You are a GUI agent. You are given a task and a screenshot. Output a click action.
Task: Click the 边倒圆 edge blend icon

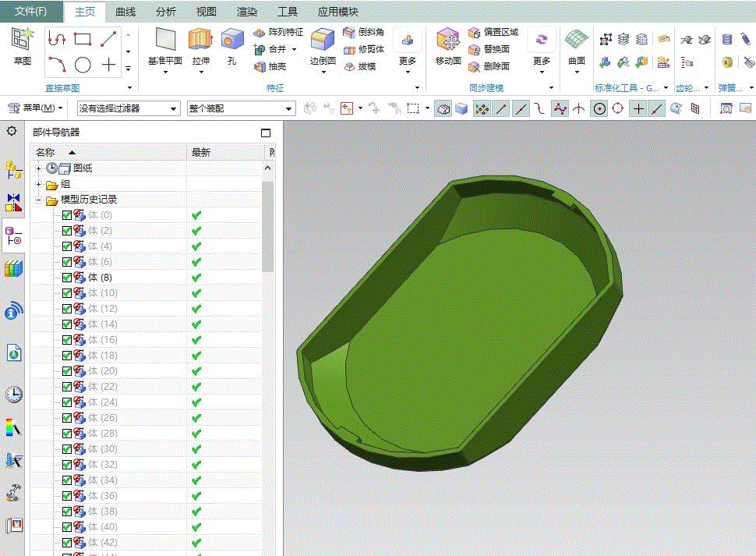[323, 39]
